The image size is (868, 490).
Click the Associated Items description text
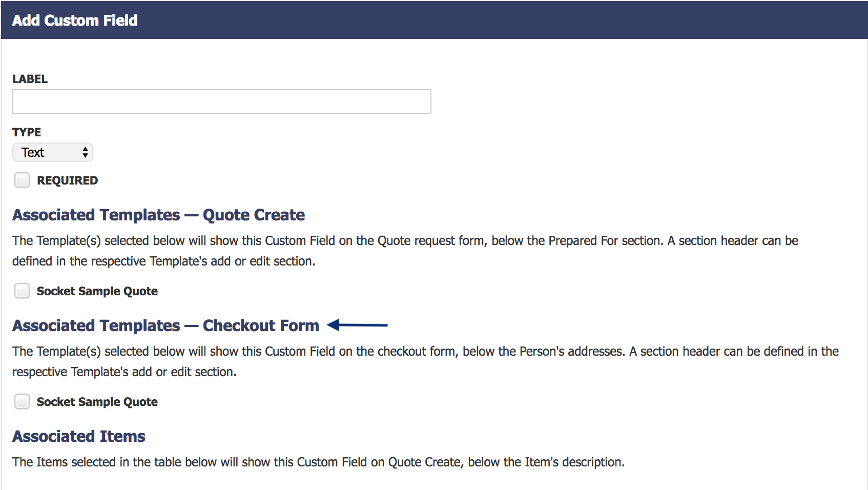[x=318, y=462]
